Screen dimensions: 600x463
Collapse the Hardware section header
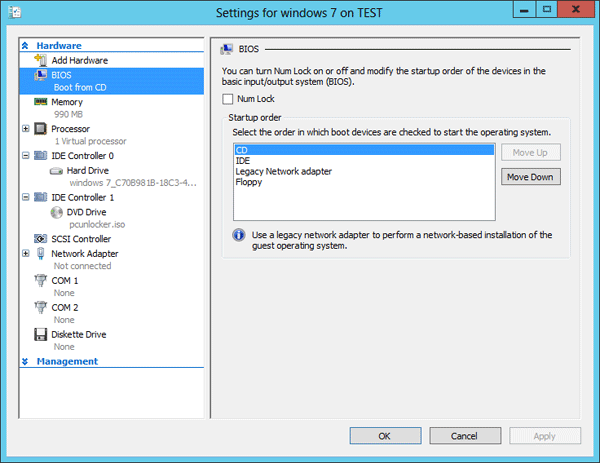[x=26, y=46]
